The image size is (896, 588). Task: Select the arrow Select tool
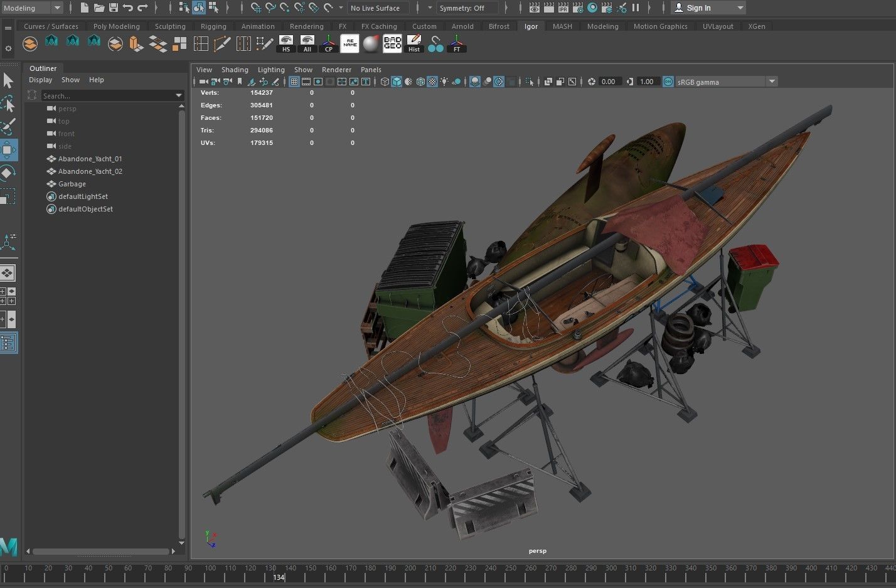pyautogui.click(x=8, y=81)
